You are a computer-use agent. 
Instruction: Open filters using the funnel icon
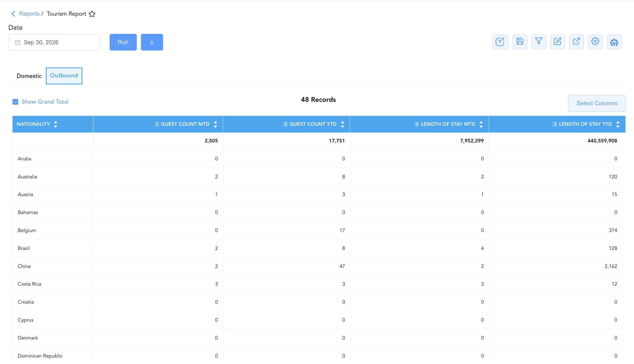pos(539,42)
